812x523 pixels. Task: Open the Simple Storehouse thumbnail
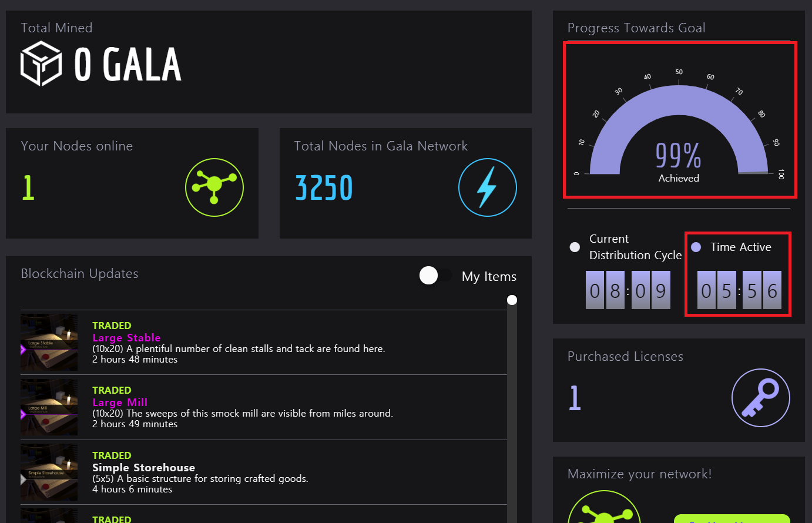[49, 472]
